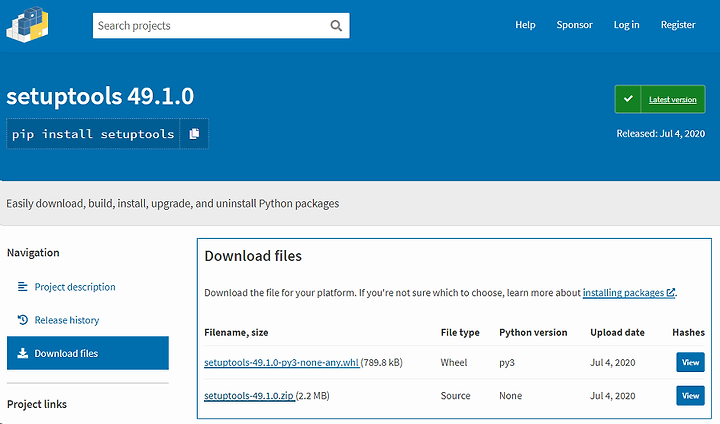Focus the Search projects field
720x424 pixels.
(x=211, y=26)
